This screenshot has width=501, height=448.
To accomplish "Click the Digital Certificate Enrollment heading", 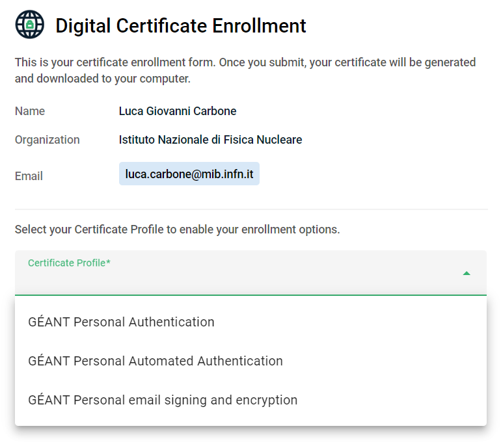I will pyautogui.click(x=181, y=25).
